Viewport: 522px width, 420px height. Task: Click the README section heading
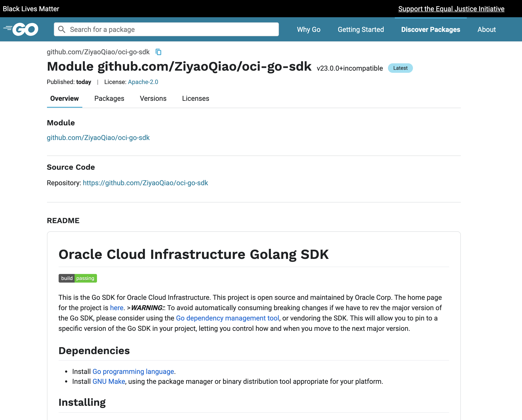(63, 221)
